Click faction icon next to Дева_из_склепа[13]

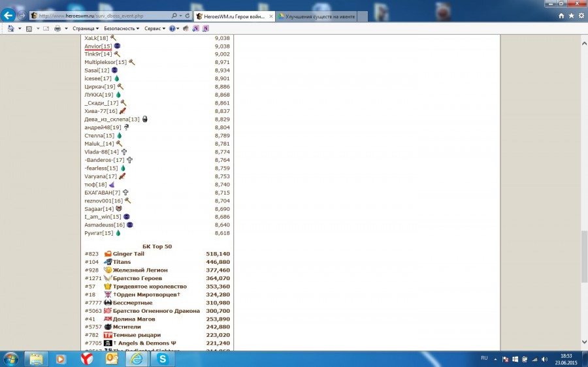[145, 119]
